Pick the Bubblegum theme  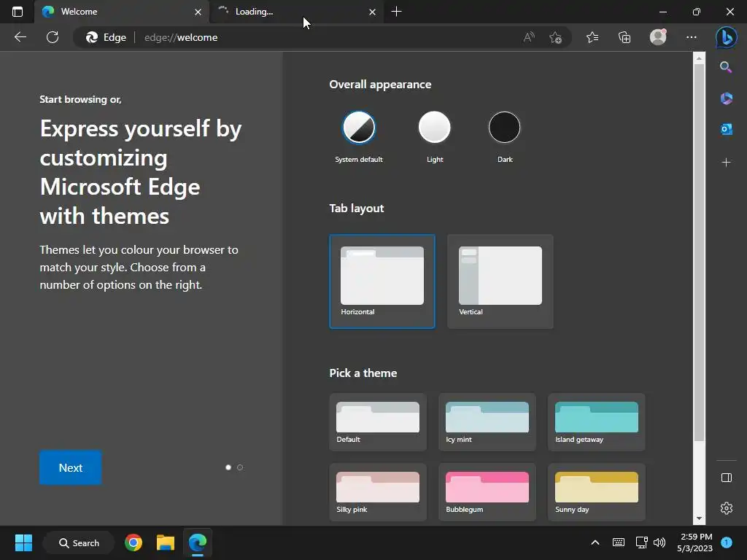487,492
